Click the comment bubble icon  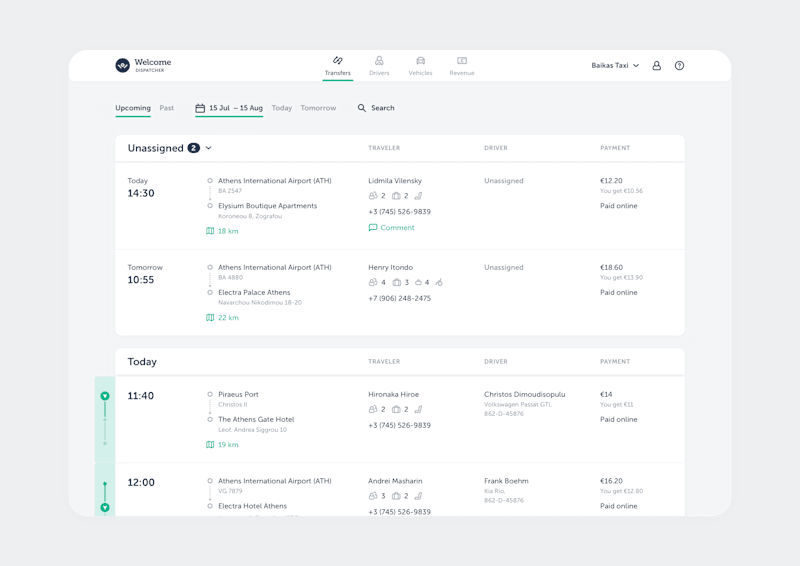coord(373,228)
